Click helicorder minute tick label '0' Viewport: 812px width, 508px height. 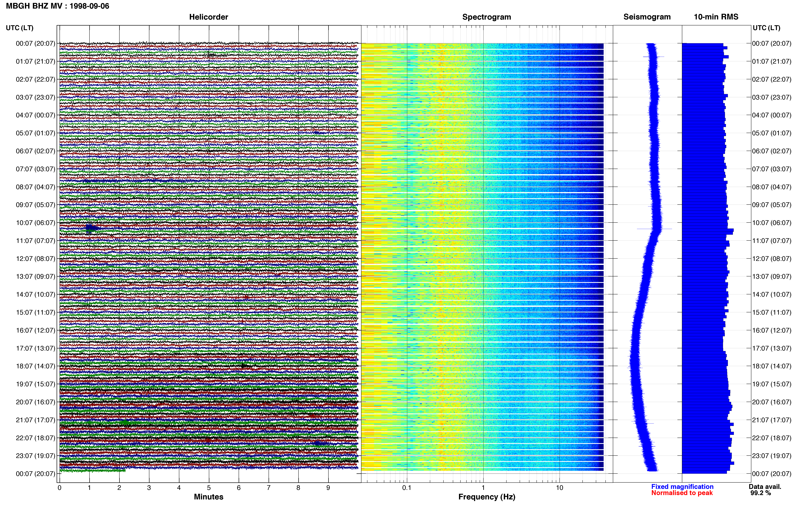[59, 488]
